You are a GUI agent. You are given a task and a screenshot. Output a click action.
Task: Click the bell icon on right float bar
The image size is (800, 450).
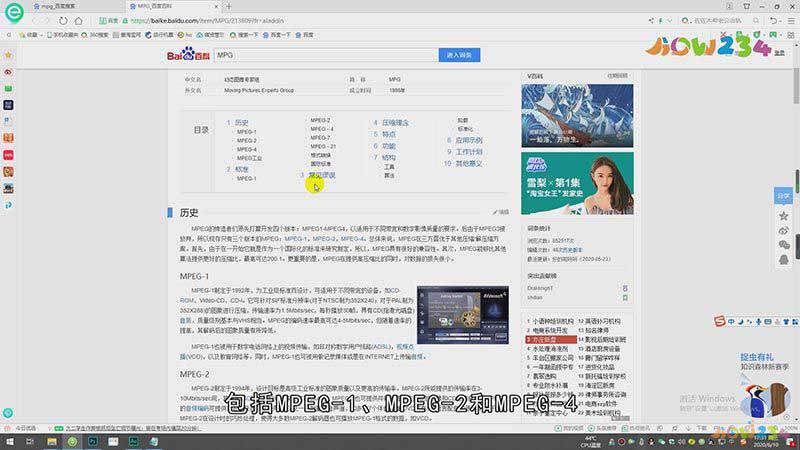coord(784,260)
